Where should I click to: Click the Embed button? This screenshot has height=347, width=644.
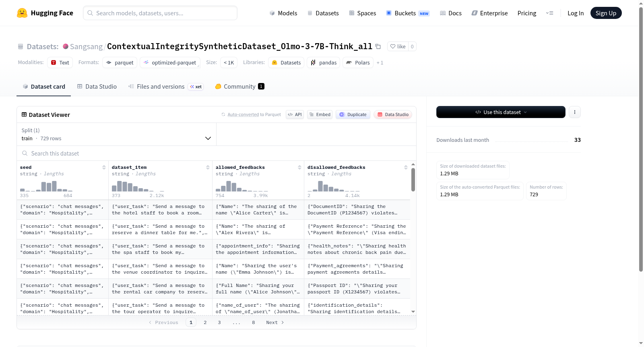tap(320, 114)
